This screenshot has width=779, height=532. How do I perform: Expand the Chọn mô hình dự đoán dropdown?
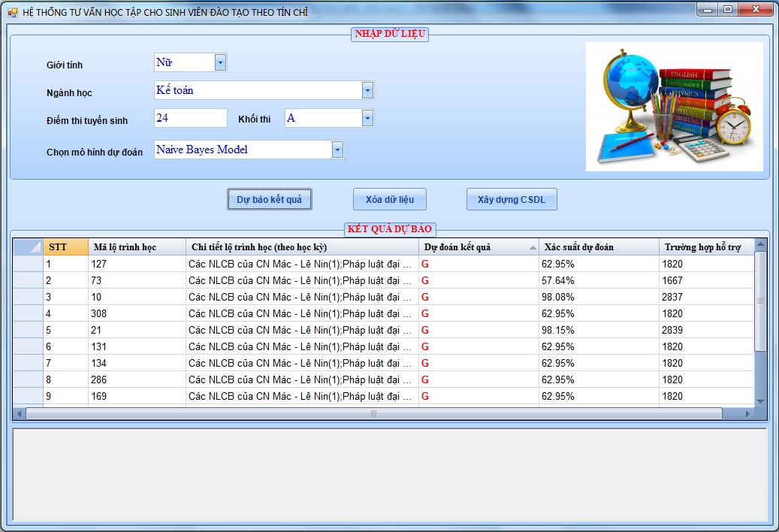coord(337,150)
